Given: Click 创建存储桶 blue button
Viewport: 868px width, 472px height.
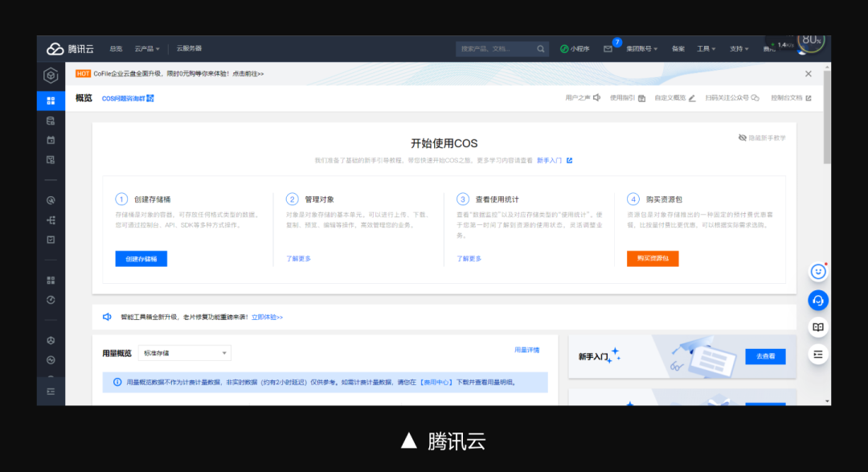Looking at the screenshot, I should click(x=141, y=259).
